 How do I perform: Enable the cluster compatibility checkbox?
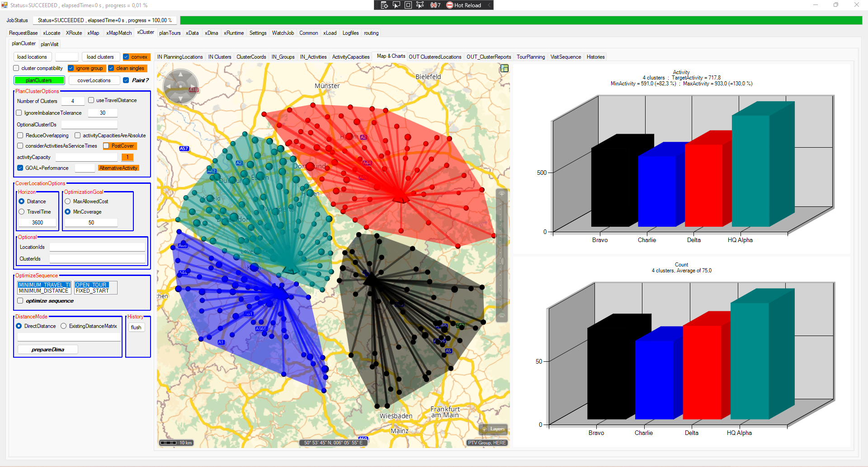pos(16,68)
